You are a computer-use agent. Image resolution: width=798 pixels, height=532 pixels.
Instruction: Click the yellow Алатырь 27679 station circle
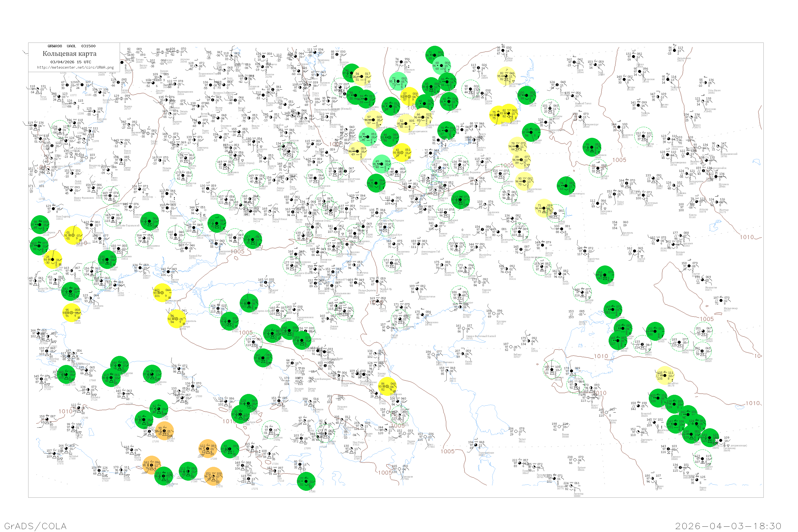coord(402,153)
